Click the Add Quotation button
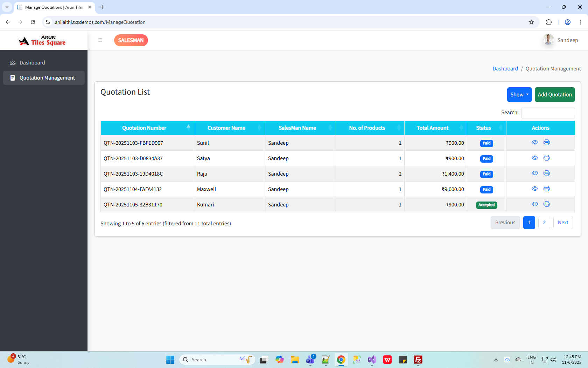 (x=554, y=95)
